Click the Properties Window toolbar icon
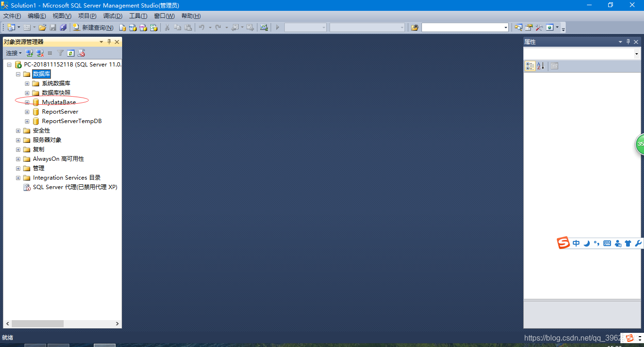 pyautogui.click(x=529, y=27)
